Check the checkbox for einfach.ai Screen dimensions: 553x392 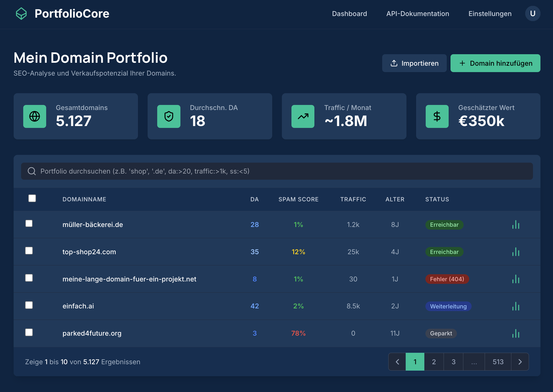pos(29,305)
